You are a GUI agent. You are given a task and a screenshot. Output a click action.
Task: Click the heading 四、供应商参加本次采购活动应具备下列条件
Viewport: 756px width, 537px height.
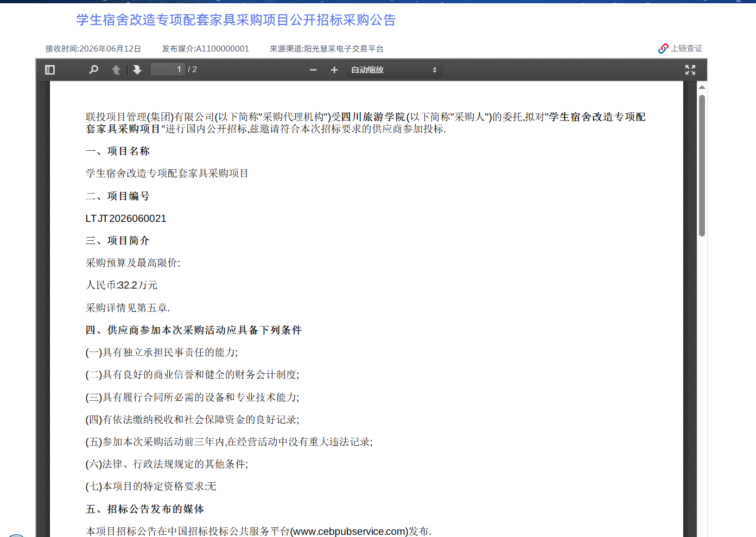coord(194,330)
